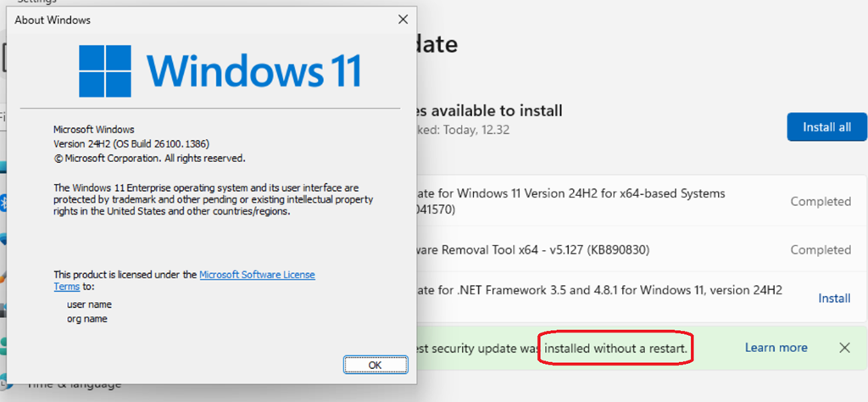Screen dimensions: 868x402
Task: Dismiss the green security update banner
Action: point(844,348)
